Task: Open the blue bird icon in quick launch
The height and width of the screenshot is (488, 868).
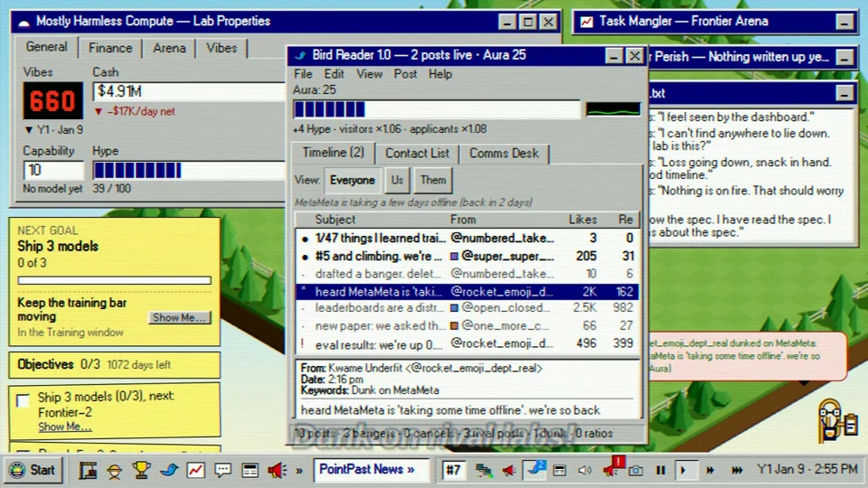Action: tap(169, 470)
